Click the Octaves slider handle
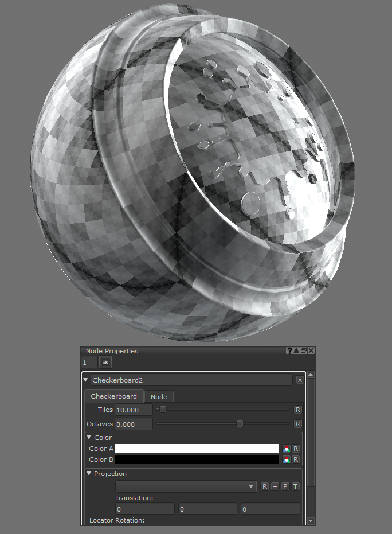392x534 pixels. click(x=240, y=424)
